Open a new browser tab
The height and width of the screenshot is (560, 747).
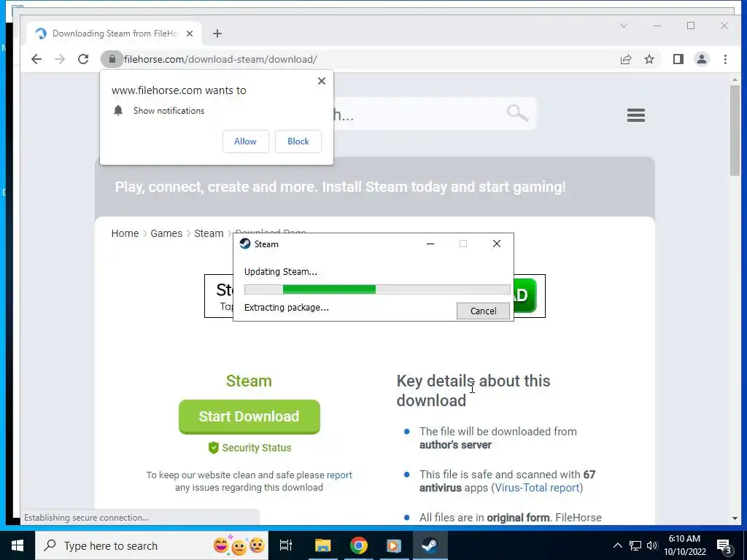pos(217,34)
